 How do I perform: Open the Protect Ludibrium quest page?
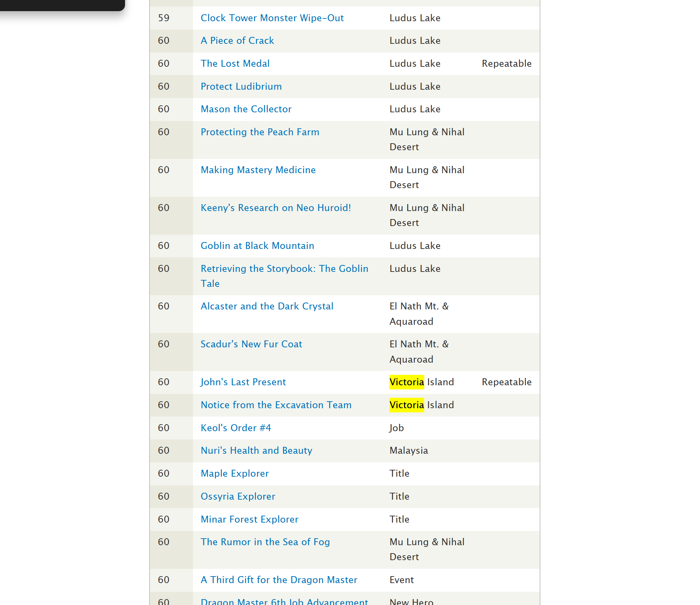coord(241,87)
